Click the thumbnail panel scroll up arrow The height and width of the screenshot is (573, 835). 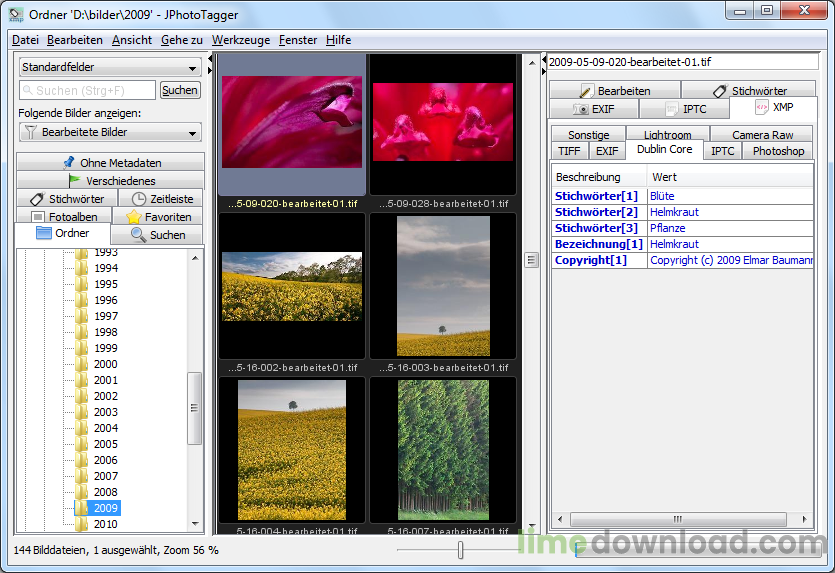(531, 63)
